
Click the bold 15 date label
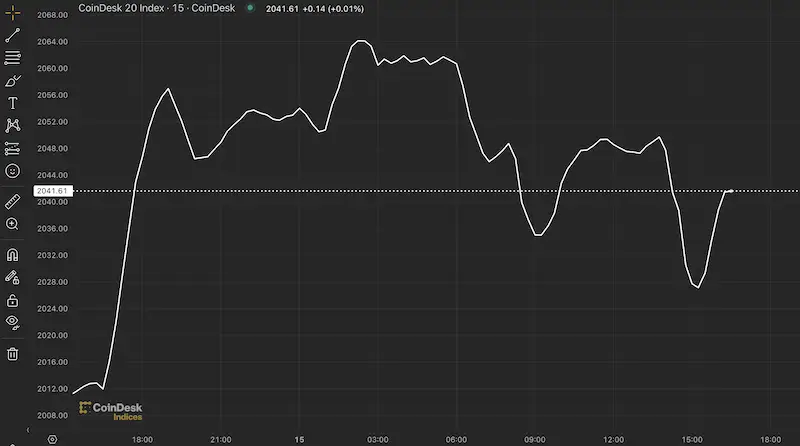(x=299, y=439)
